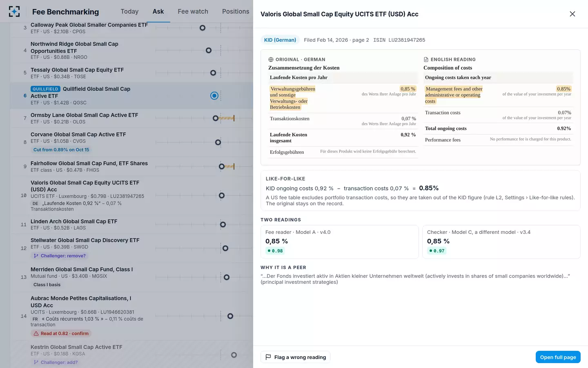This screenshot has width=588, height=368.
Task: Open the Cut from 0.89% on Oct 15 note
Action: (x=61, y=150)
